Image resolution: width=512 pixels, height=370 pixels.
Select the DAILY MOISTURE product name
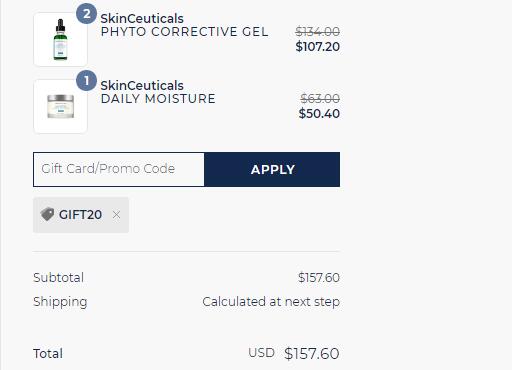(158, 99)
